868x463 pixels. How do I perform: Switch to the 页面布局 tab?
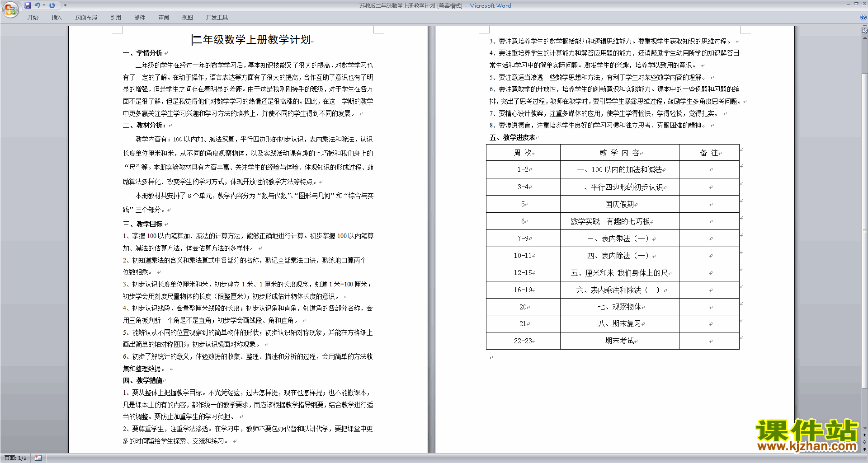click(x=86, y=18)
